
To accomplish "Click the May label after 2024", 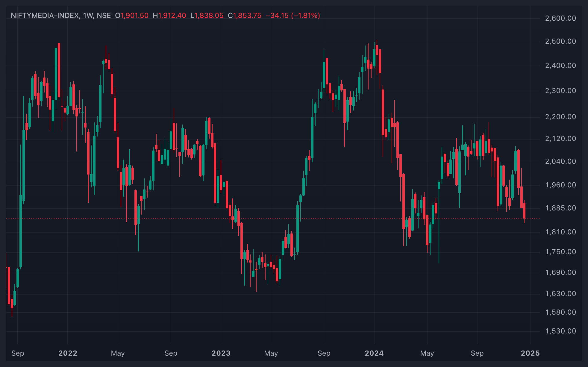I will pyautogui.click(x=427, y=353).
